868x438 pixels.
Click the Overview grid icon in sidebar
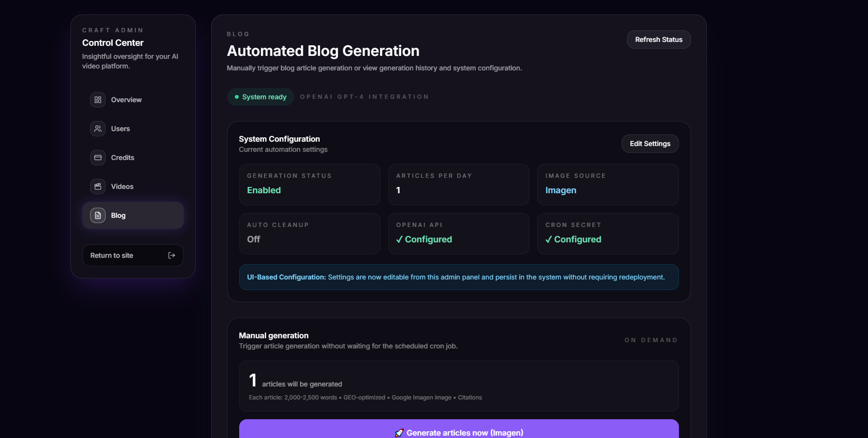tap(98, 100)
